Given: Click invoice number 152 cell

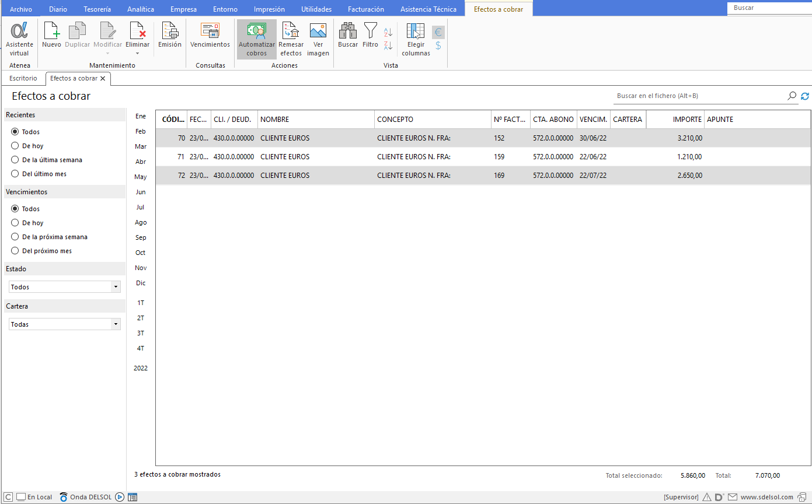Looking at the screenshot, I should [511, 138].
